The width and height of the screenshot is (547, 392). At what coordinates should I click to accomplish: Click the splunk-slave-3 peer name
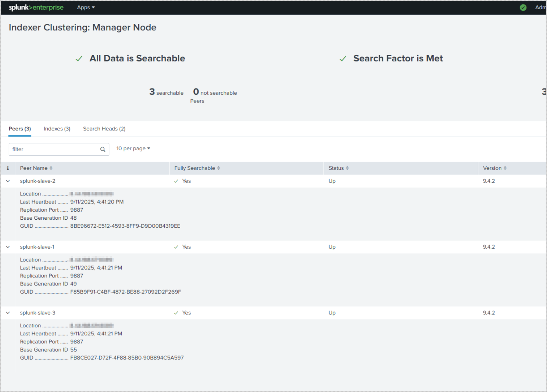pyautogui.click(x=37, y=313)
